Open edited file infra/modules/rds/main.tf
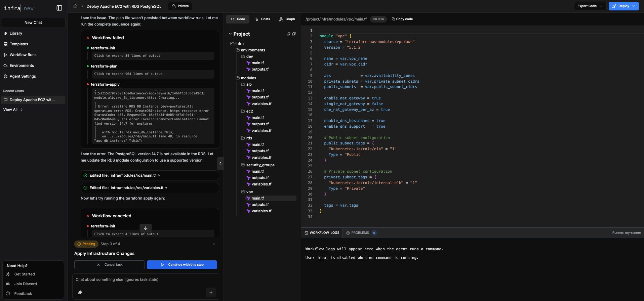Viewport: 644px width, 301px height. [x=150, y=175]
